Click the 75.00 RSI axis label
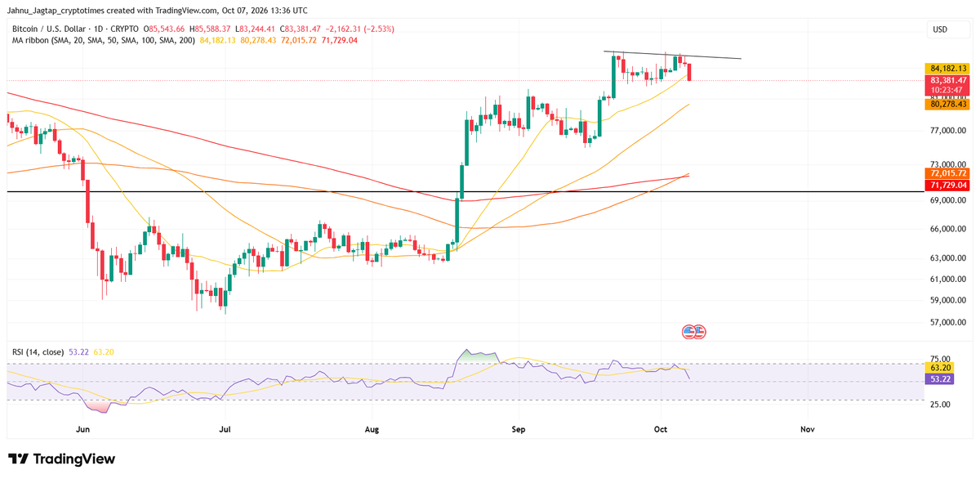980x479 pixels. click(940, 359)
